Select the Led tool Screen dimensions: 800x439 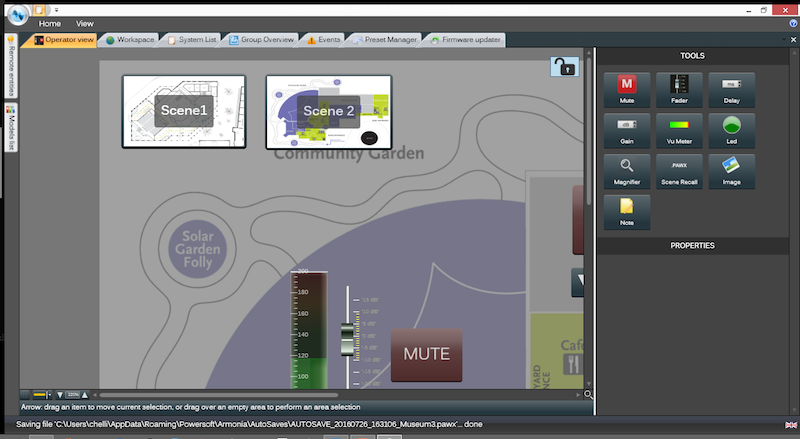click(731, 128)
